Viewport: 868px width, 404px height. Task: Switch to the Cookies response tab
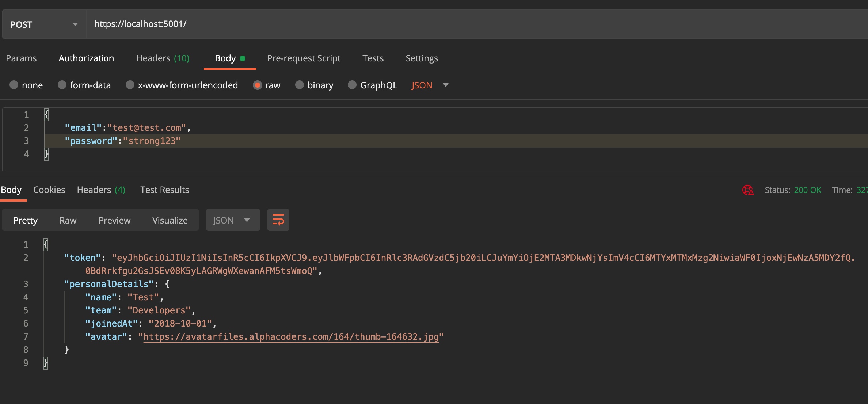pos(49,190)
